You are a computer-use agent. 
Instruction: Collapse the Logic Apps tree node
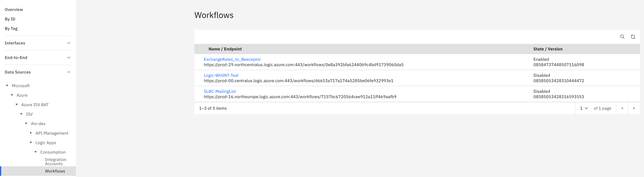(x=31, y=142)
